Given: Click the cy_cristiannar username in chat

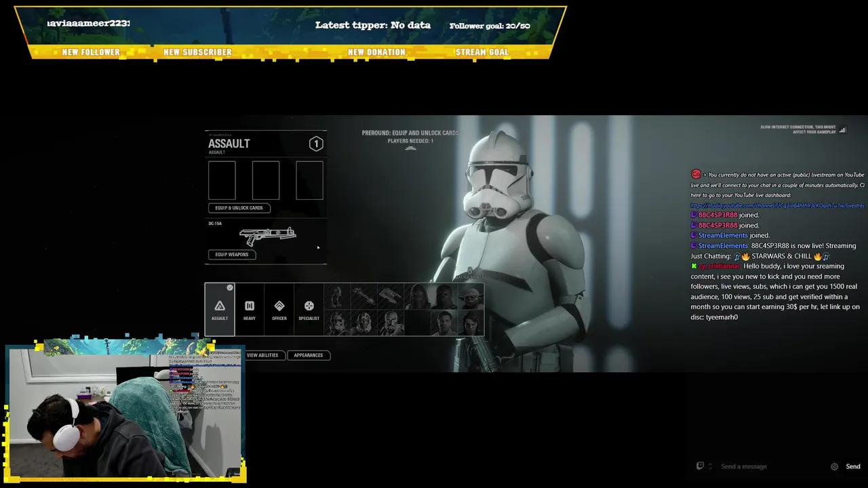Looking at the screenshot, I should coord(719,266).
